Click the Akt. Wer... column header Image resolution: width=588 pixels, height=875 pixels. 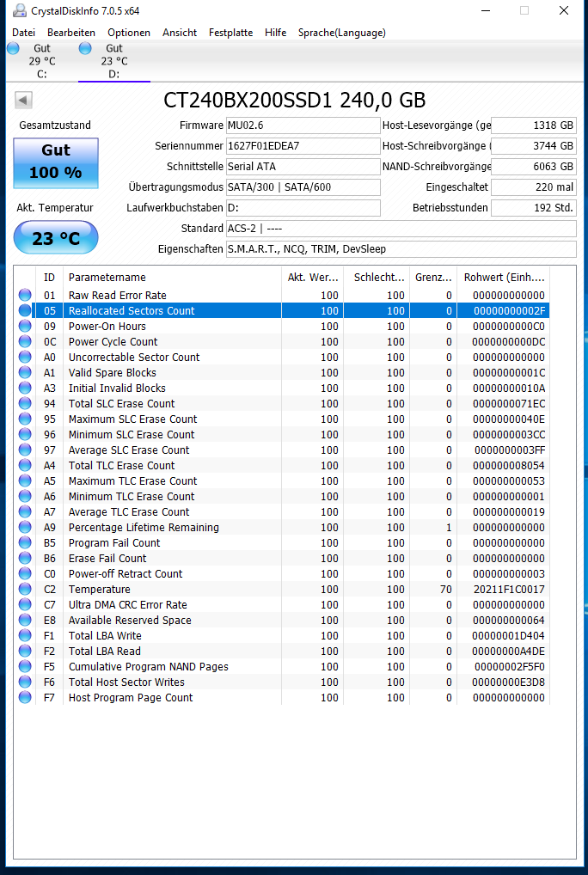click(312, 278)
